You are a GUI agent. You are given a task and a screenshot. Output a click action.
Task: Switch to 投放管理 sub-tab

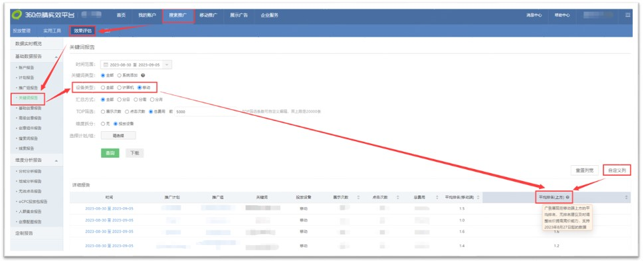pos(21,31)
